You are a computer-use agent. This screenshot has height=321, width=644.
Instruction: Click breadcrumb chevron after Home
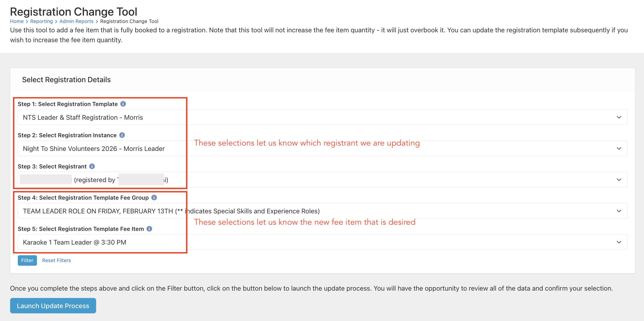pos(27,21)
